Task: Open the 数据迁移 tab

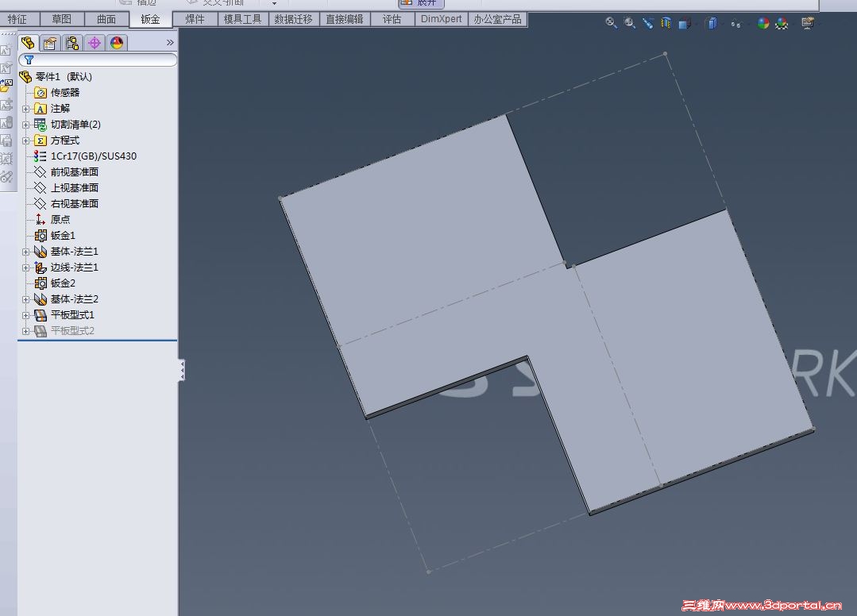Action: click(294, 19)
